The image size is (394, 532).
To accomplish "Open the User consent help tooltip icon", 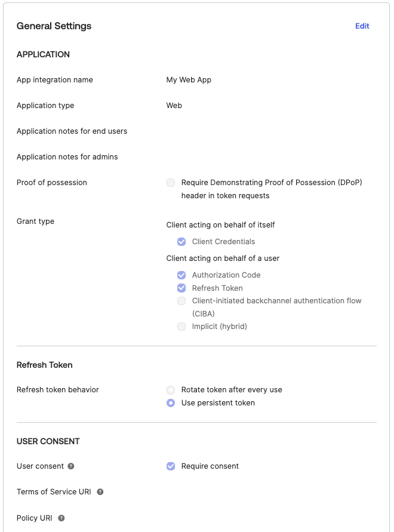I will [x=70, y=466].
